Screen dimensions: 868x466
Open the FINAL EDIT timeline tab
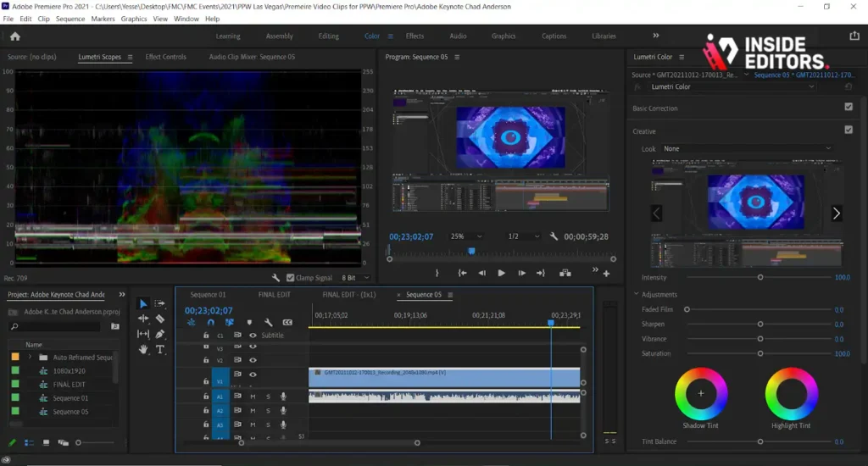[x=274, y=295]
